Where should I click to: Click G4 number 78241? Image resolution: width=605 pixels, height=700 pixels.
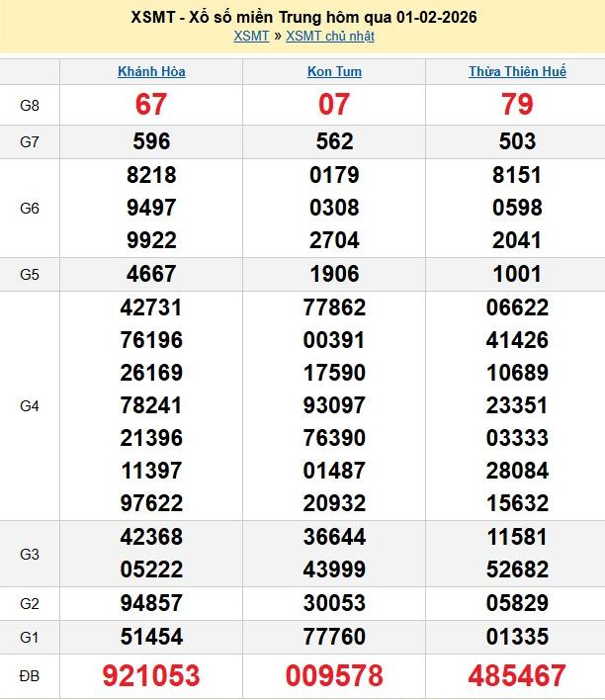click(151, 405)
